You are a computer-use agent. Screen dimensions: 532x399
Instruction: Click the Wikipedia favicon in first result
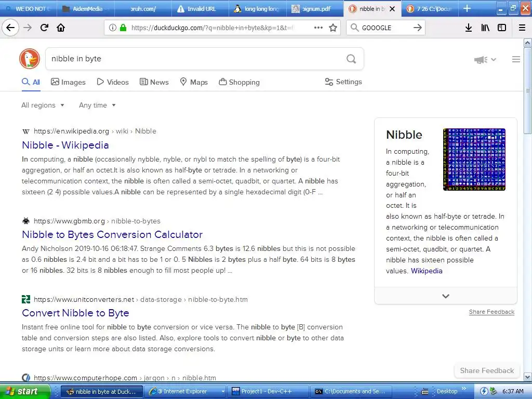[26, 131]
